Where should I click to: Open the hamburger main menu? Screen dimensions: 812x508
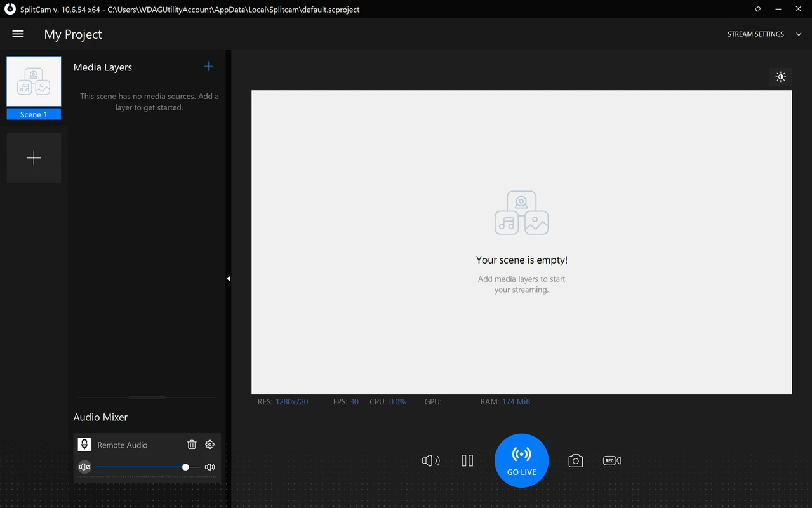click(x=18, y=34)
